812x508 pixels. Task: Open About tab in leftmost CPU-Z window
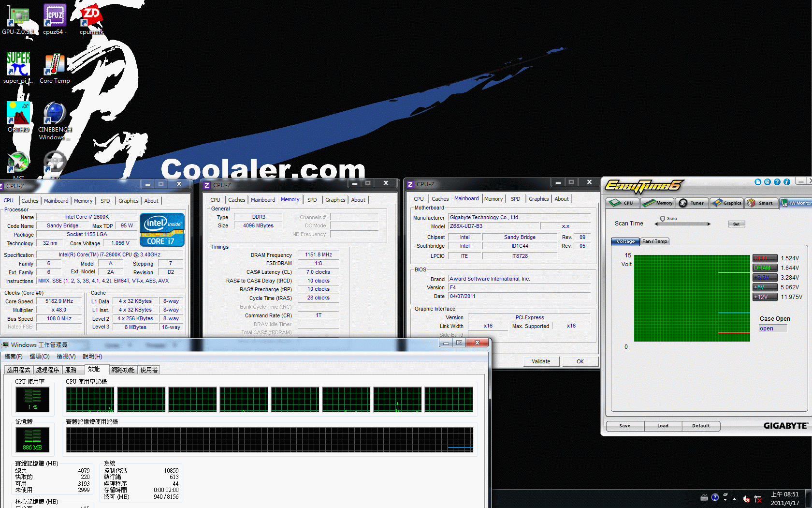point(151,201)
